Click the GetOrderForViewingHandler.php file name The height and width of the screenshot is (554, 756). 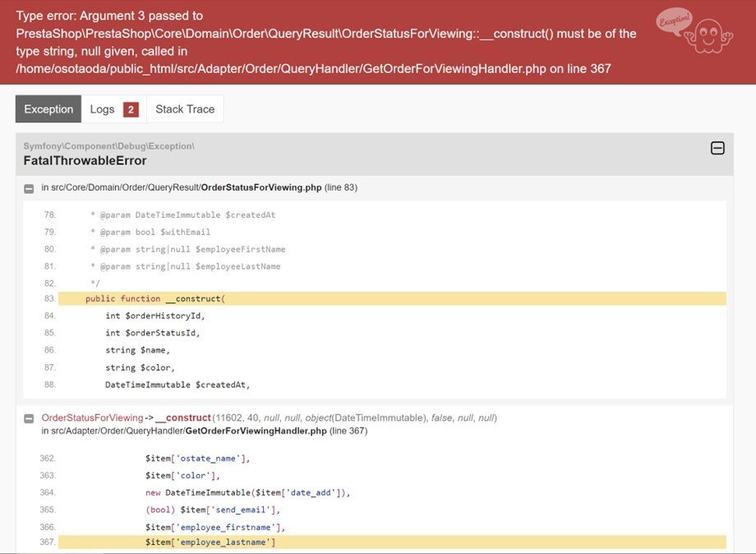point(256,431)
